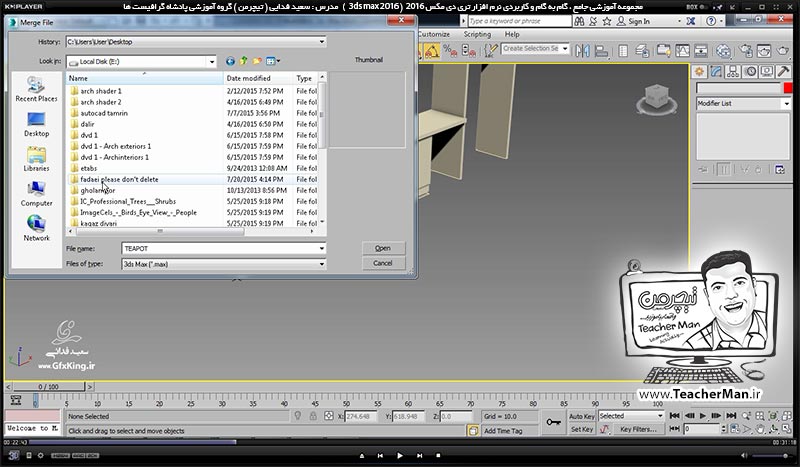Viewport: 800px width, 467px height.
Task: Click Edit Named Selection Sets icon
Action: 490,51
